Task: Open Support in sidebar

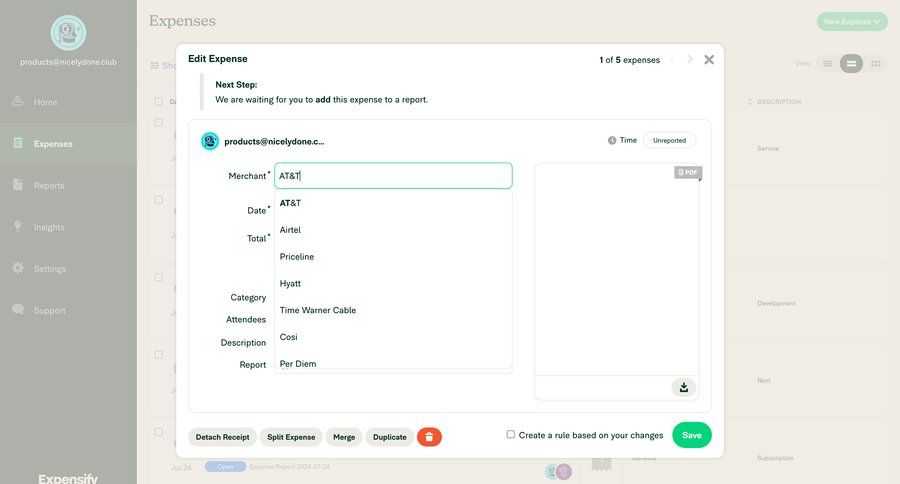Action: click(x=68, y=311)
